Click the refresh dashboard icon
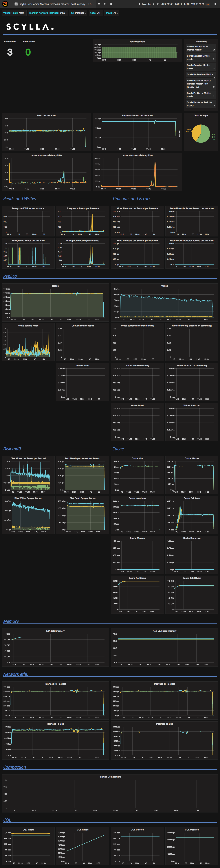 [215, 4]
